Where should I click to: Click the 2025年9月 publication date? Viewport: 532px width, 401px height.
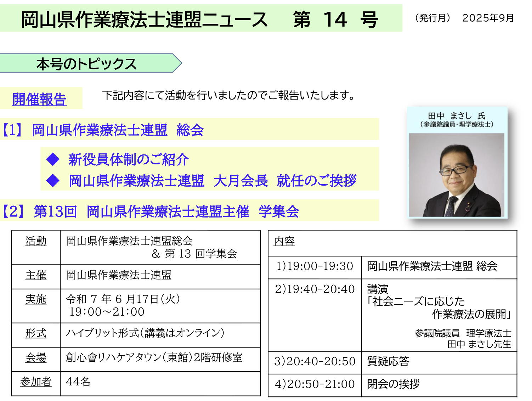pyautogui.click(x=488, y=18)
